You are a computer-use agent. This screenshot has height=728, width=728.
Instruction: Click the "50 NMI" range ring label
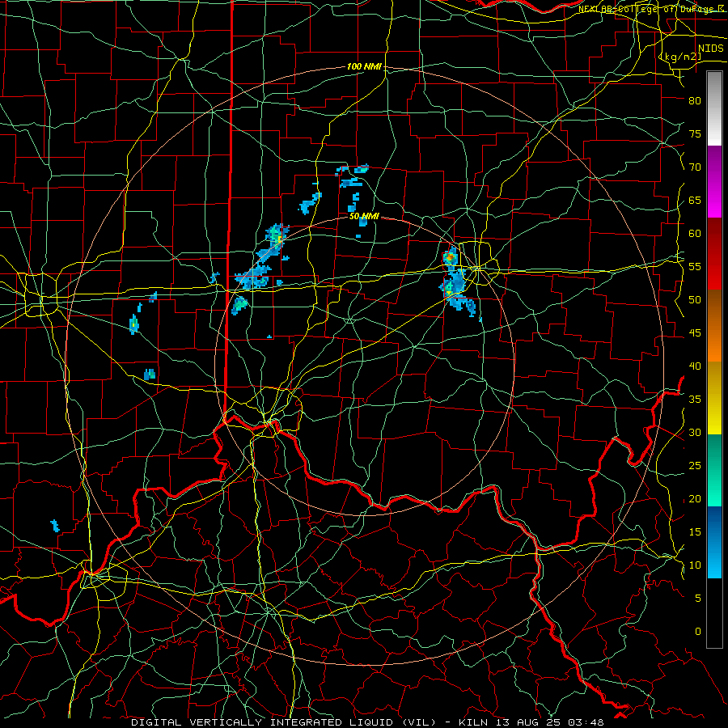[x=365, y=217]
